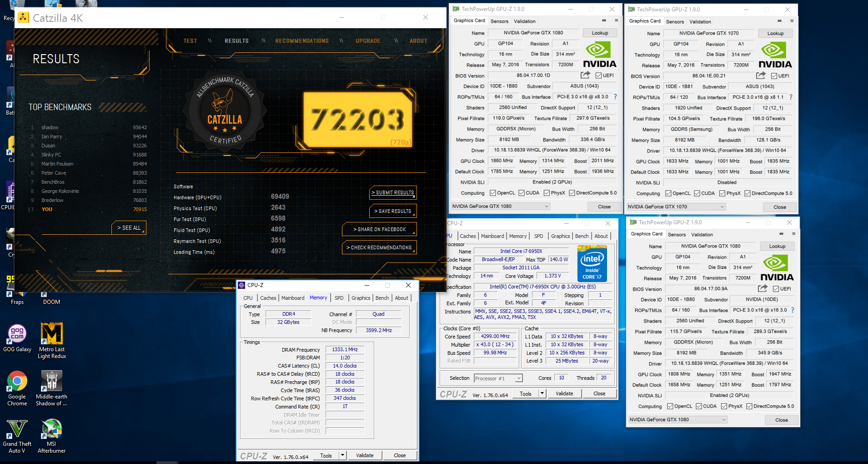Open the Caches tab in the CPU-Z processor window

pos(467,236)
